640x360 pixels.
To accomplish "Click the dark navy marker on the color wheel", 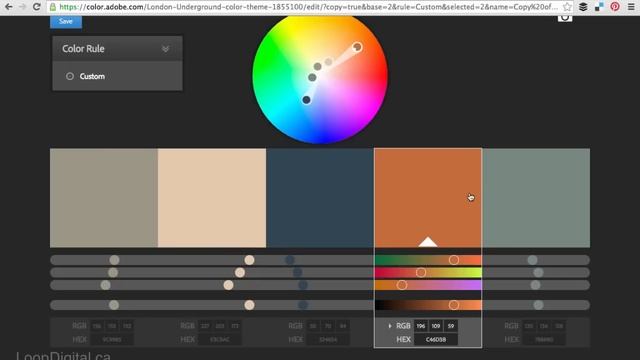I will click(306, 100).
